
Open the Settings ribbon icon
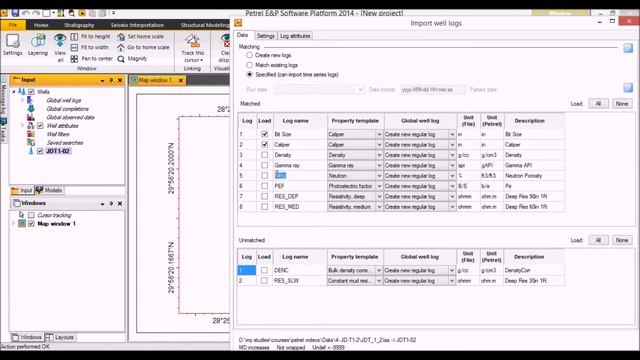pos(13,41)
